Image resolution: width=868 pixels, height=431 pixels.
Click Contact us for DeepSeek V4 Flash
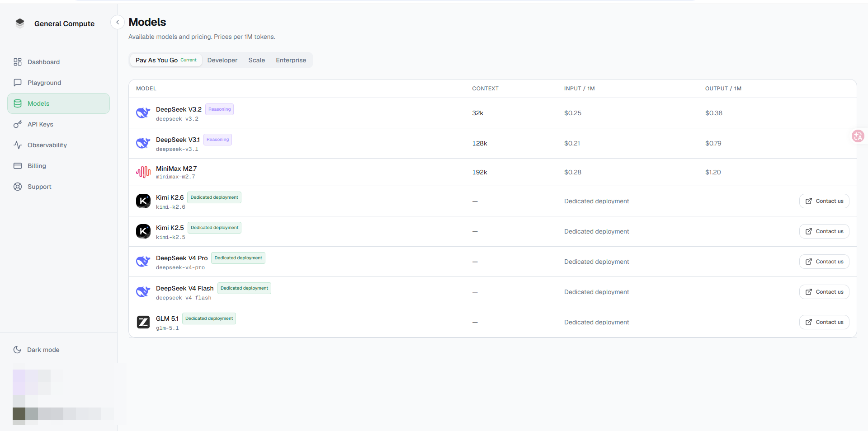click(x=824, y=292)
